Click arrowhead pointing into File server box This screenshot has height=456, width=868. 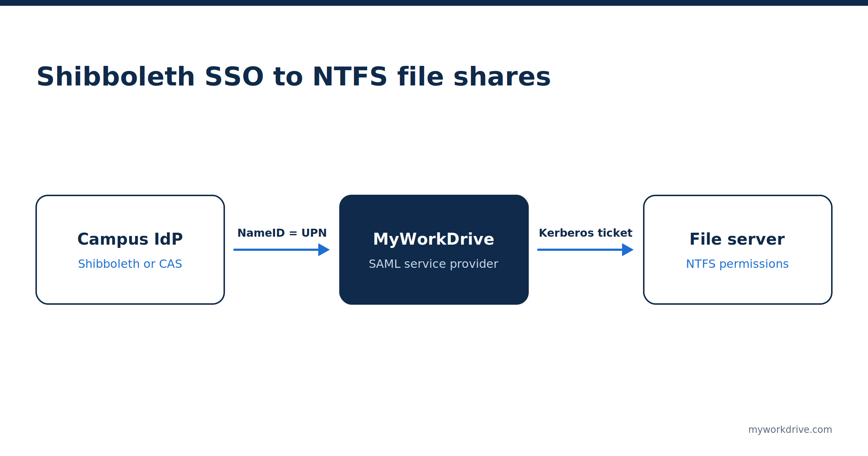click(x=627, y=250)
